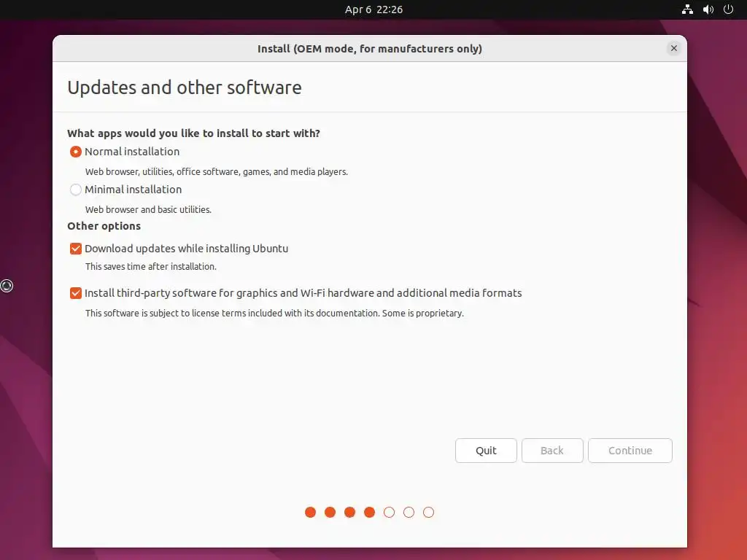Uncheck Install third-party software checkbox
Viewport: 747px width, 560px height.
(76, 293)
